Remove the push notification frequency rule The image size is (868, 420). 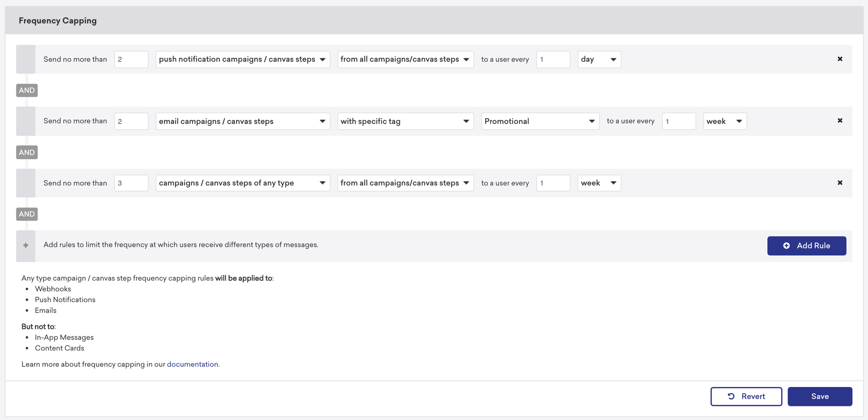[x=840, y=59]
